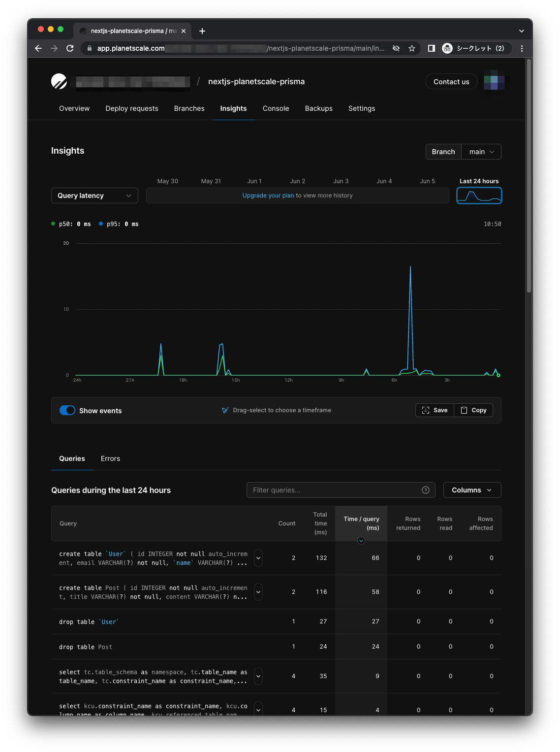Click the Filter queries input field
Viewport: 560px width, 752px height.
pyautogui.click(x=341, y=490)
